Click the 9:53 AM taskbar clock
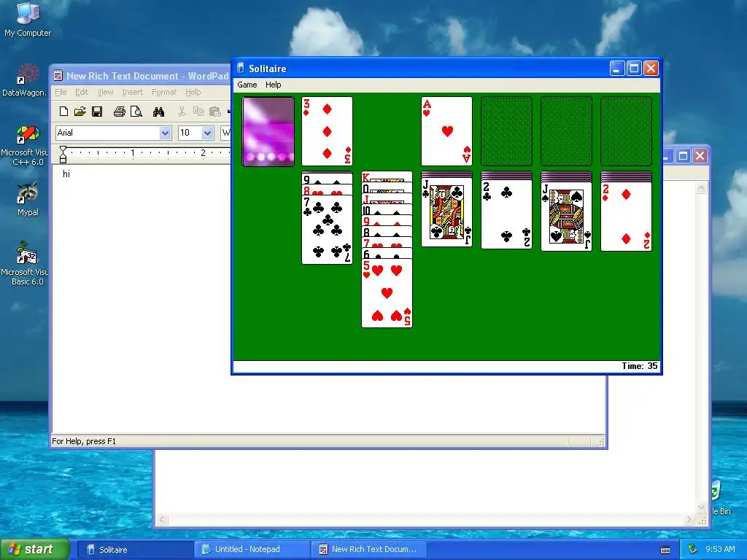The image size is (747, 560). click(x=720, y=550)
